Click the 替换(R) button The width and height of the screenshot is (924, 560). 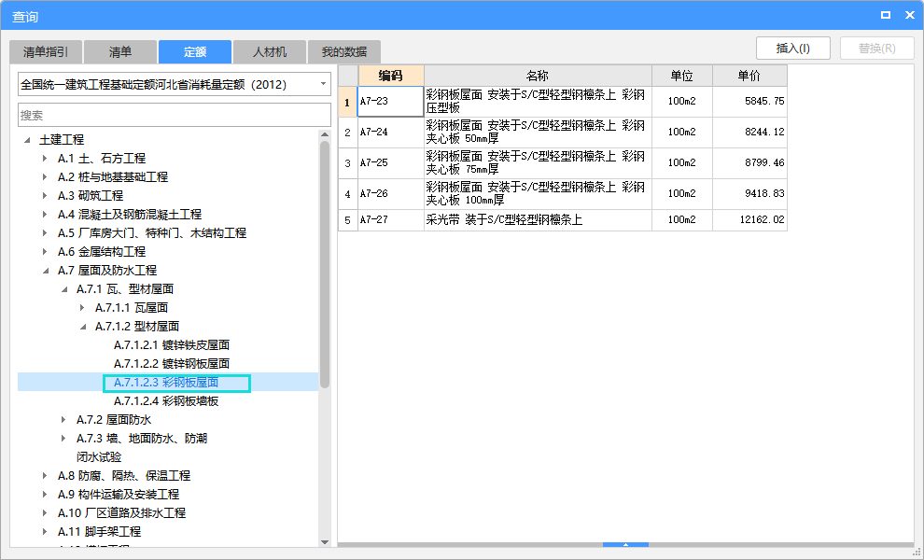point(876,49)
